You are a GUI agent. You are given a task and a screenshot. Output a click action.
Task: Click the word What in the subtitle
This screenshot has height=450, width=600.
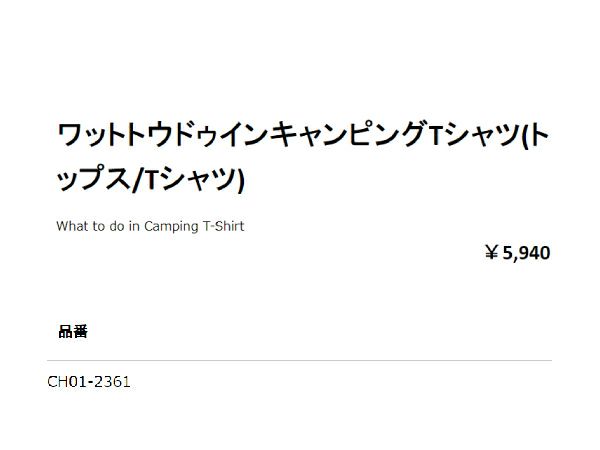pos(73,226)
